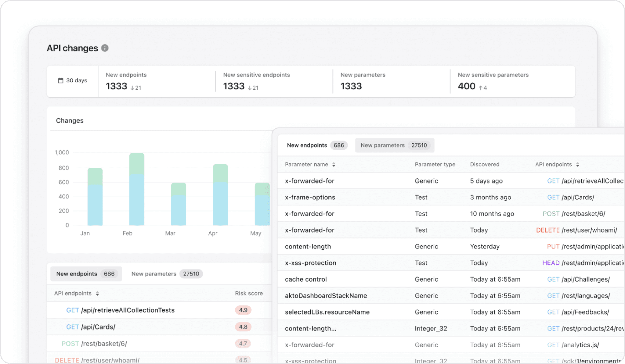The height and width of the screenshot is (364, 625).
Task: Click the calendar icon in the 30 days filter
Action: coord(60,80)
